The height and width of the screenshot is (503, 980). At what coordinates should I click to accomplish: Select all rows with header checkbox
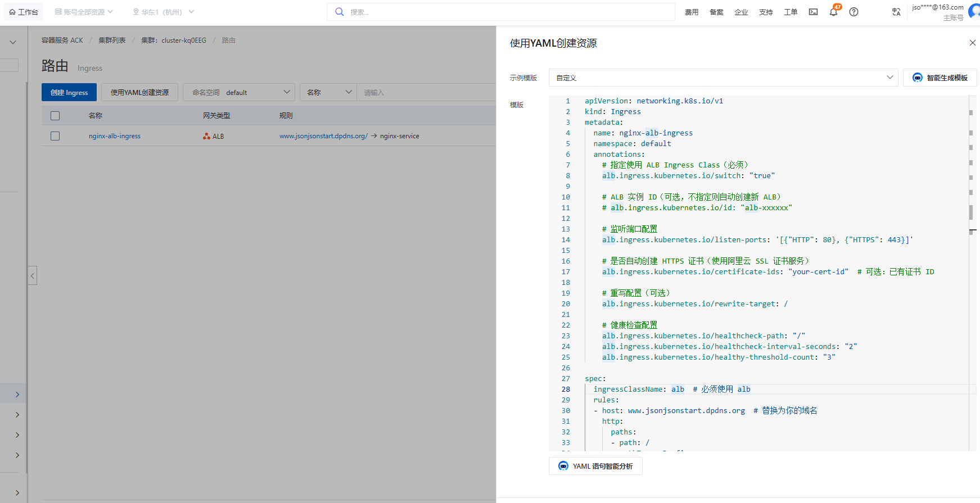point(55,116)
